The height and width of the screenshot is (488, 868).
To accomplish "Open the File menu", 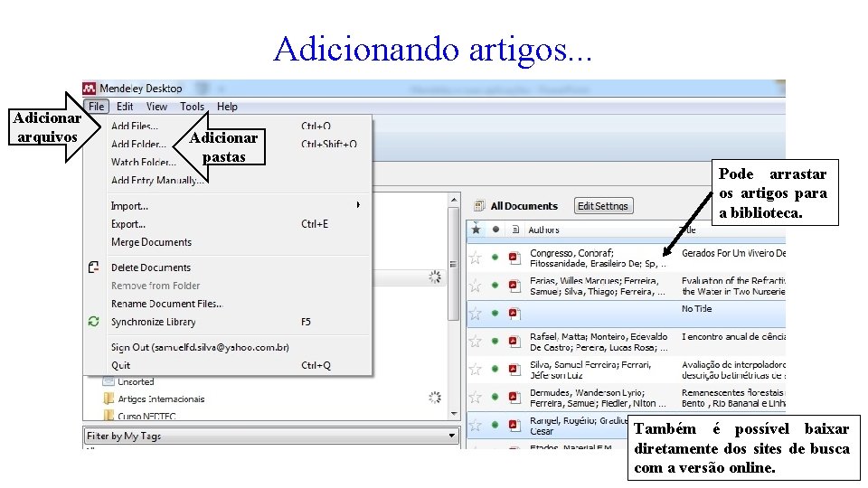I will pos(97,107).
